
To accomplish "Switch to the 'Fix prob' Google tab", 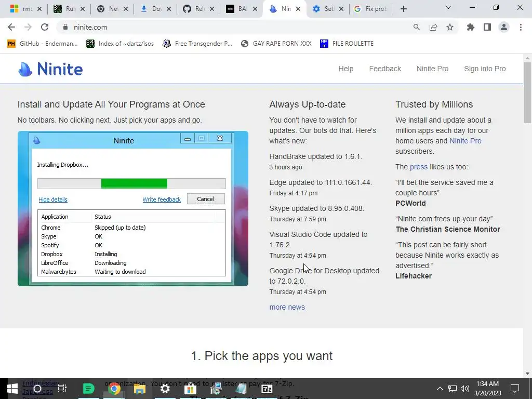I will coord(370,9).
